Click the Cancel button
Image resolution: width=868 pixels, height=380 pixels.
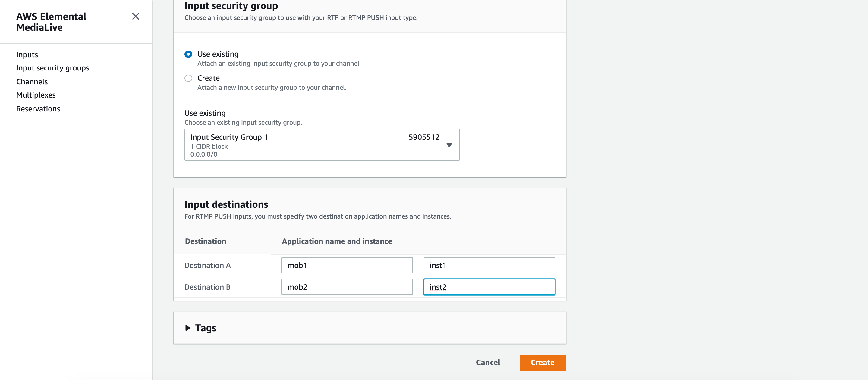point(488,363)
